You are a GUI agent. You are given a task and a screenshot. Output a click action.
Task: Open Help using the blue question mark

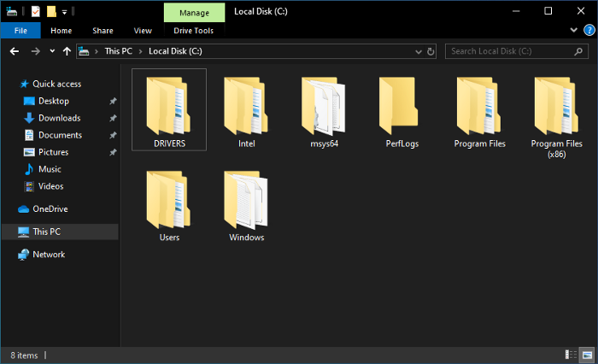tap(588, 30)
